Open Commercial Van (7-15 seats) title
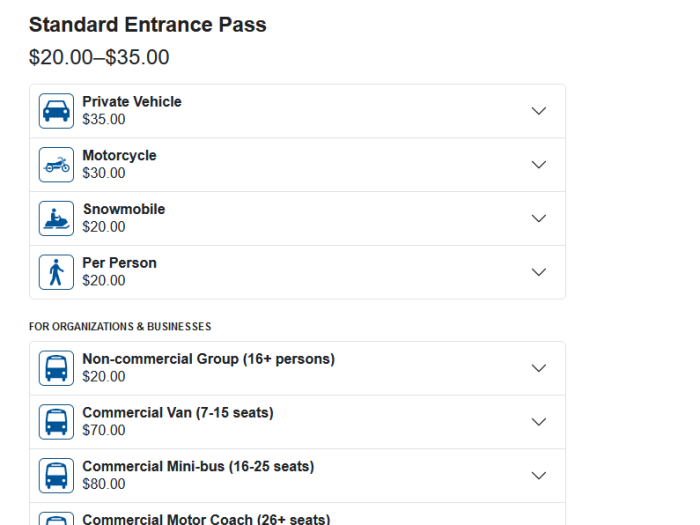 pos(178,412)
